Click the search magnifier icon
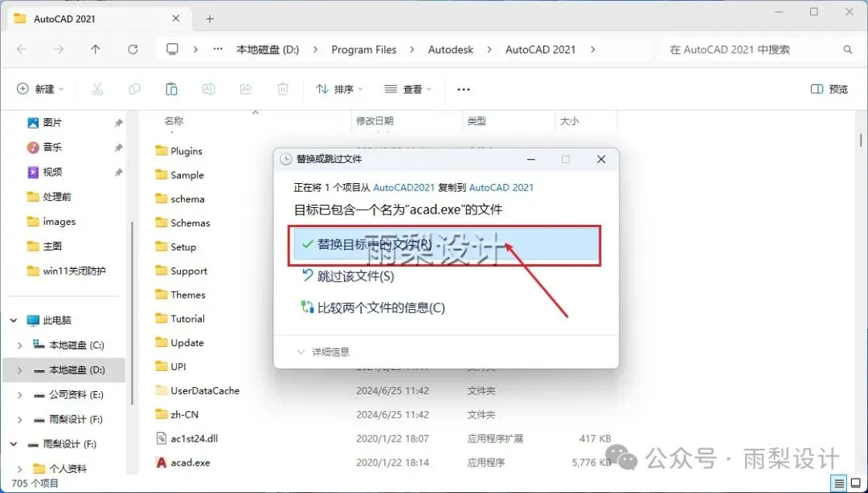The height and width of the screenshot is (493, 868). pyautogui.click(x=848, y=49)
